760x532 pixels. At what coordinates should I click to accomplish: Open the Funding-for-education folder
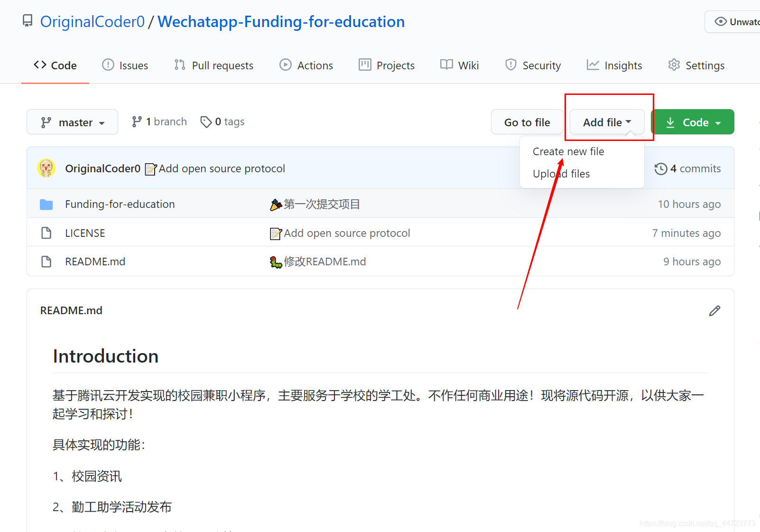pos(120,204)
